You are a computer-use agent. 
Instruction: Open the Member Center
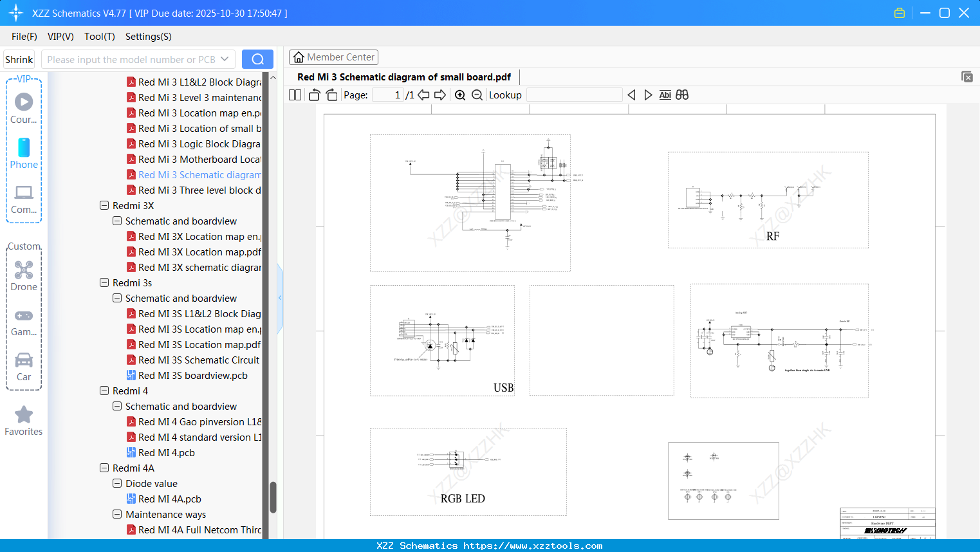333,57
